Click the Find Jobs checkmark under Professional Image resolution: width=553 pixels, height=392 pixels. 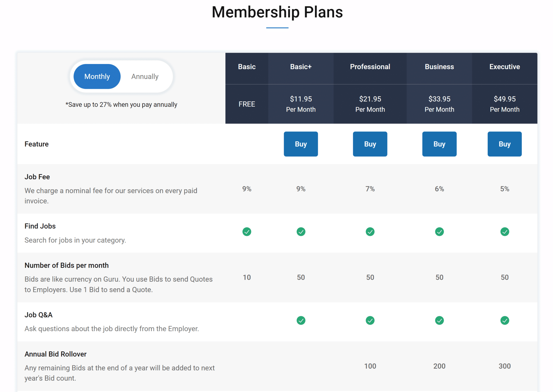[x=370, y=232]
